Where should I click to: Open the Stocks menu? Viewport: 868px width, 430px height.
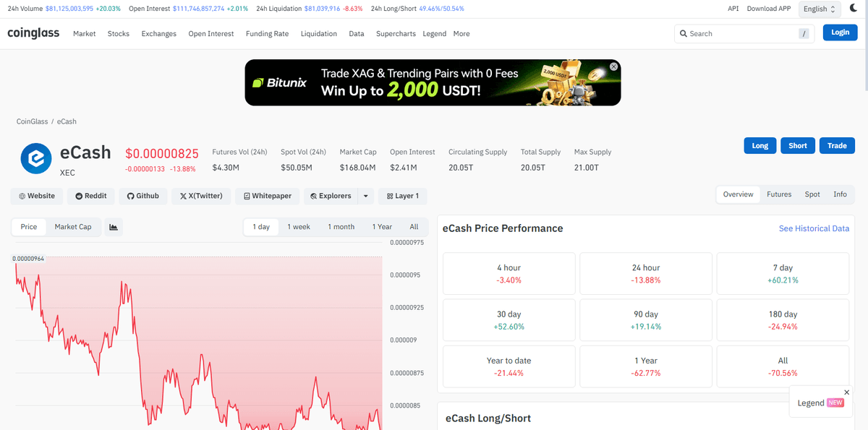pos(119,33)
